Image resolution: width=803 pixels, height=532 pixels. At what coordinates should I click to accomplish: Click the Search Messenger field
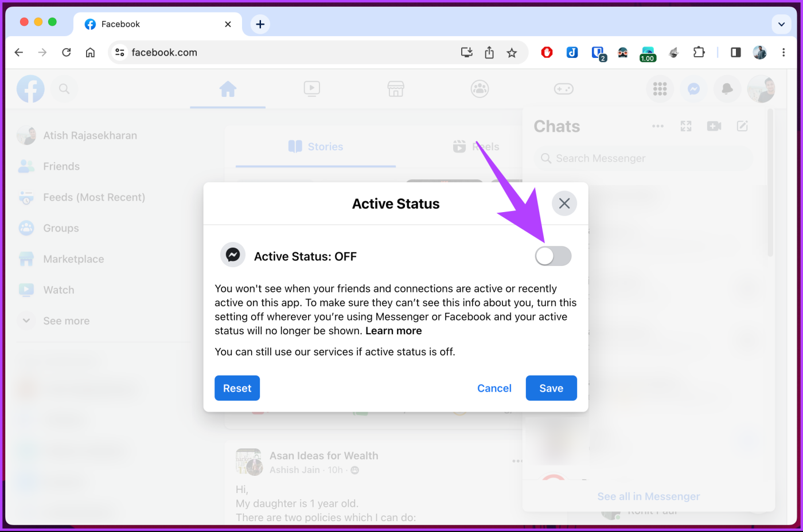coord(643,158)
